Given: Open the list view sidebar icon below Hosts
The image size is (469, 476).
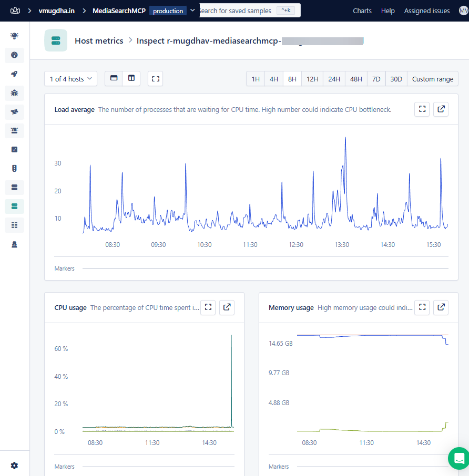Looking at the screenshot, I should point(14,225).
